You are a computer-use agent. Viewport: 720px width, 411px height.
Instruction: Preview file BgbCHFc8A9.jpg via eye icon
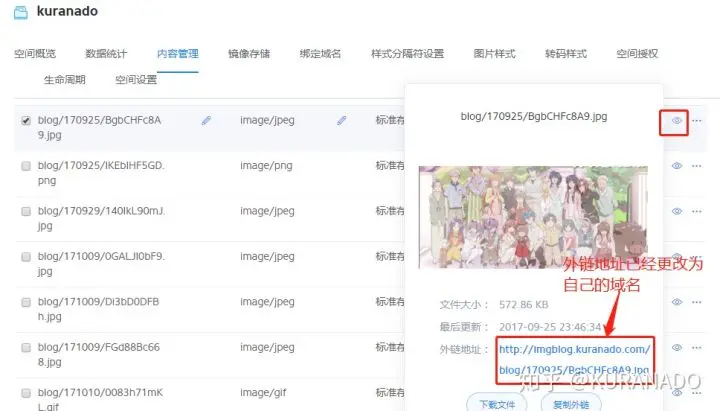[676, 121]
